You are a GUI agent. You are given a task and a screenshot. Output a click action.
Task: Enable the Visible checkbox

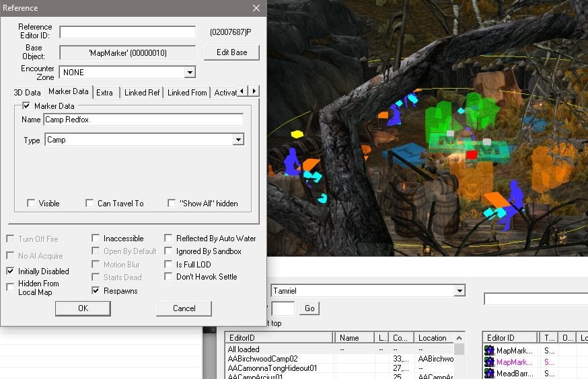(31, 203)
